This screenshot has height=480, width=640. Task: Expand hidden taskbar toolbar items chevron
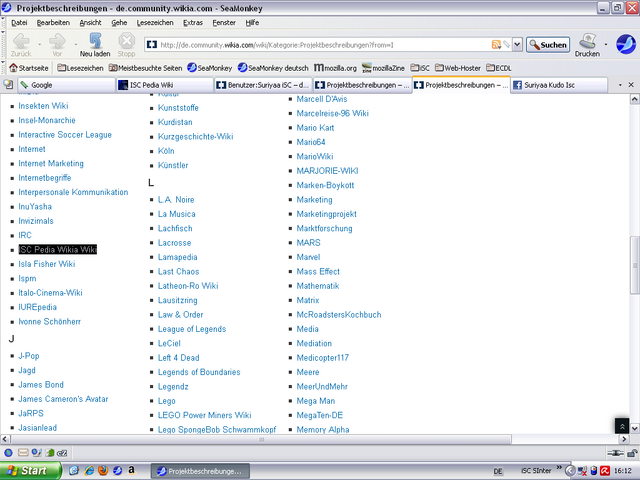(x=559, y=467)
